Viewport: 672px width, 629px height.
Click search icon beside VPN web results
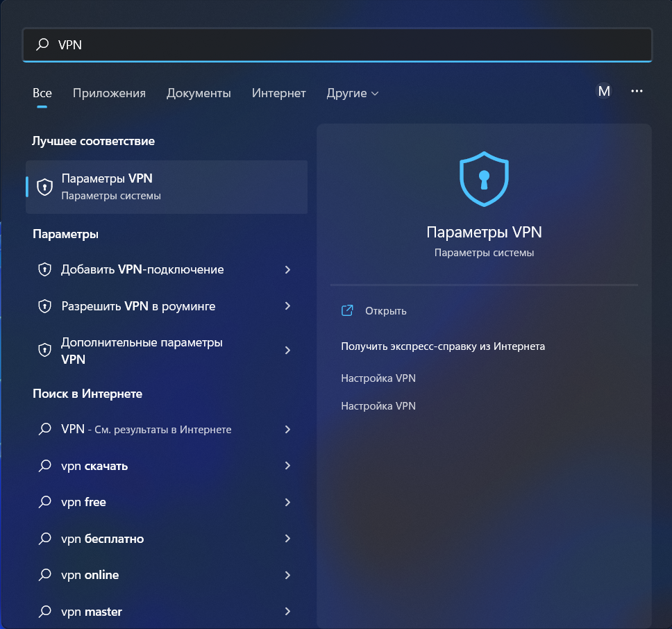point(45,429)
